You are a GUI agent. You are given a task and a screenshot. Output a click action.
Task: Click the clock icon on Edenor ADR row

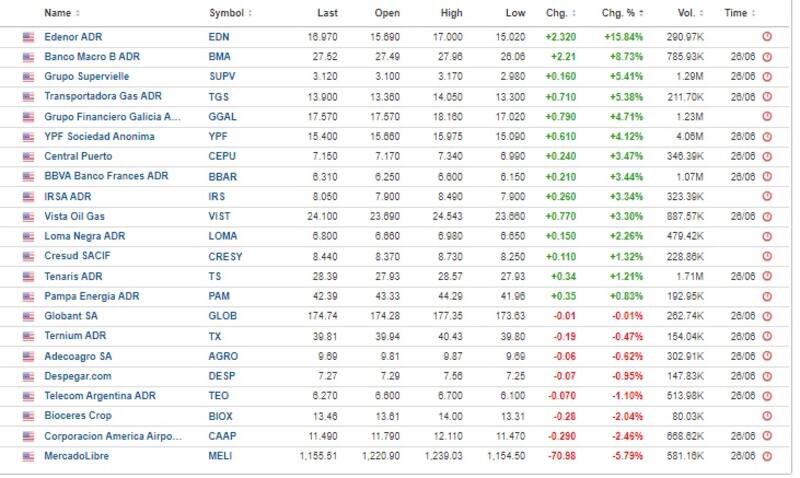[767, 36]
